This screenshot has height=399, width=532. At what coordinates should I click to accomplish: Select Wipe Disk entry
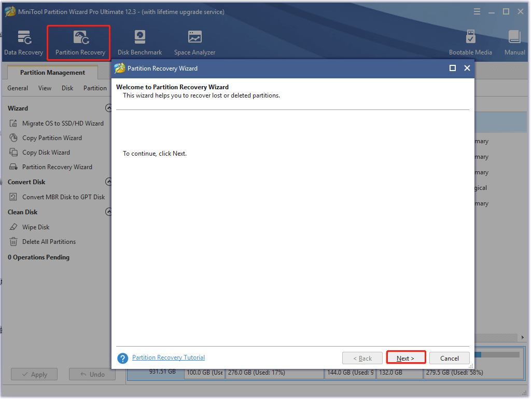(36, 227)
